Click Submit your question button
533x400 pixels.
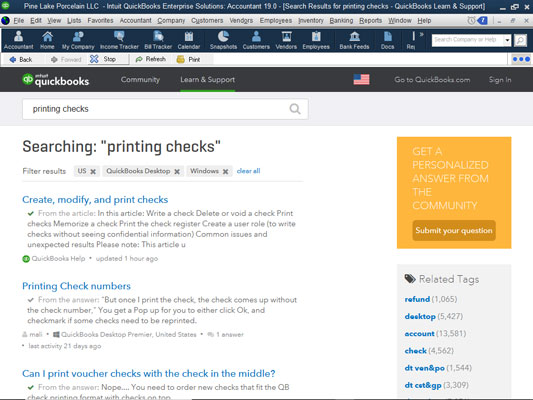point(454,230)
